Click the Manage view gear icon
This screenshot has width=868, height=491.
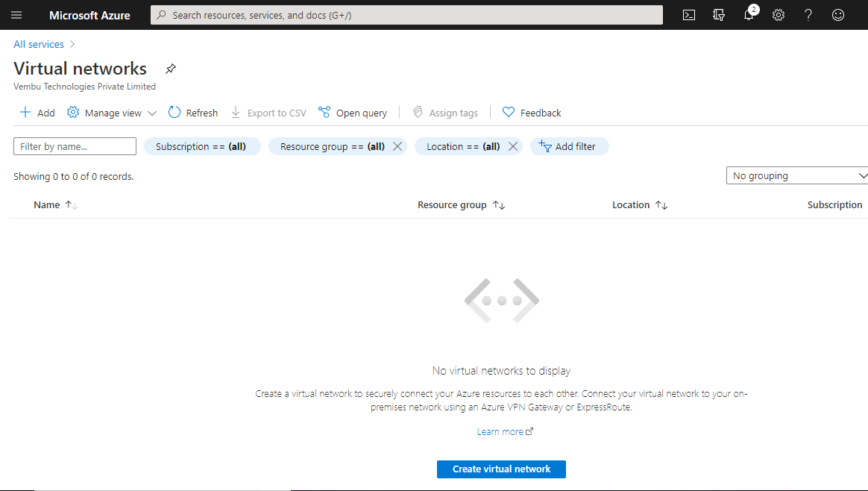pos(73,113)
